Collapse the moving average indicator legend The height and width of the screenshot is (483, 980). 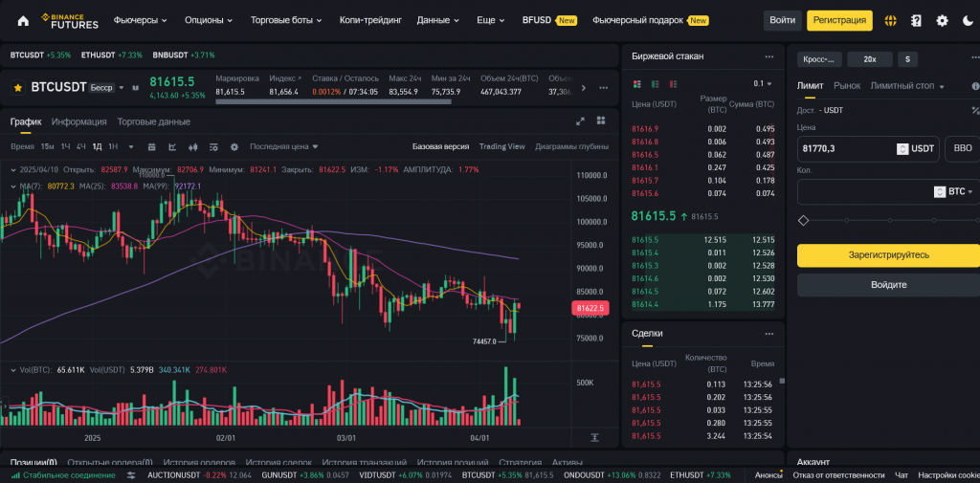13,187
